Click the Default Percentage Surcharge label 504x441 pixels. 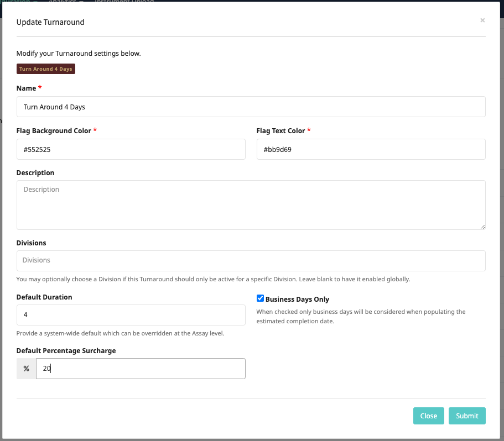coord(66,351)
